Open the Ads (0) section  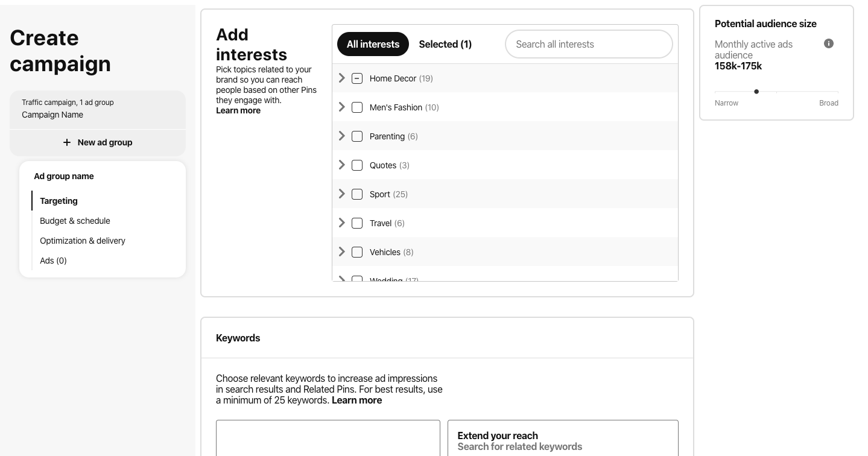click(52, 261)
